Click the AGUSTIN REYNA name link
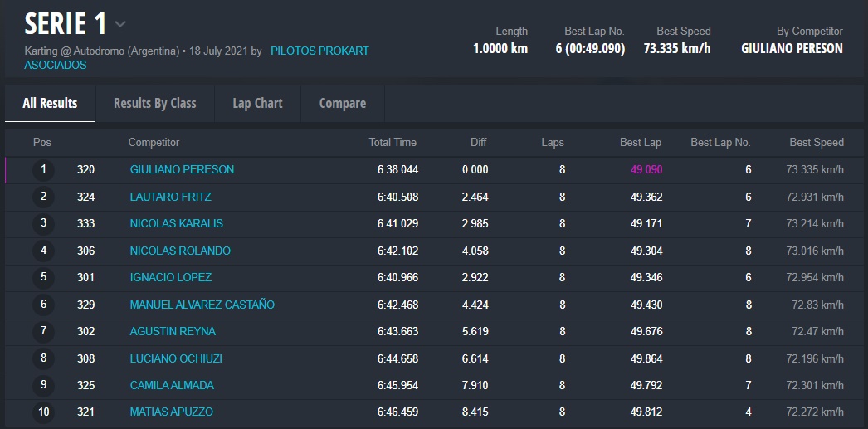Image resolution: width=868 pixels, height=429 pixels. pyautogui.click(x=173, y=331)
